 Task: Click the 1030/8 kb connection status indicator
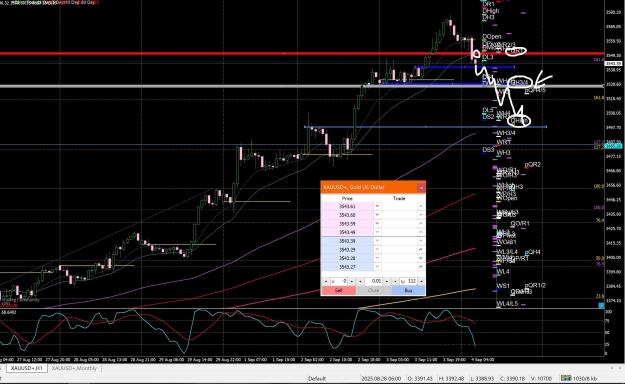click(x=579, y=378)
